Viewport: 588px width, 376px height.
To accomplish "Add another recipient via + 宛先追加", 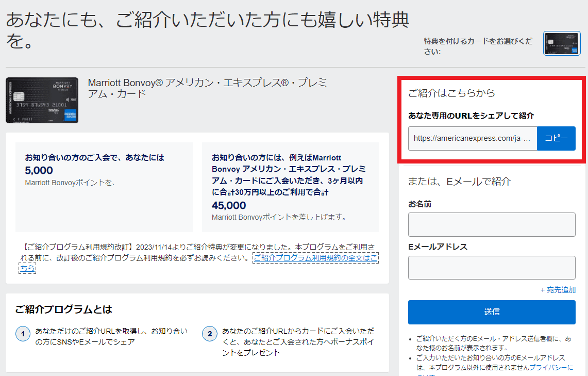I will (x=558, y=290).
